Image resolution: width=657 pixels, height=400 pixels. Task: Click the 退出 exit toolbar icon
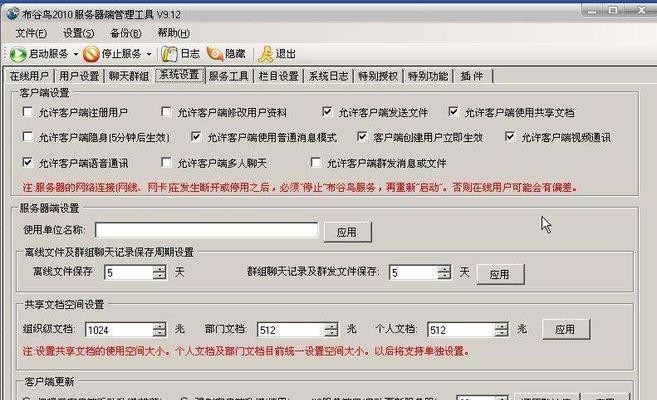(x=266, y=54)
